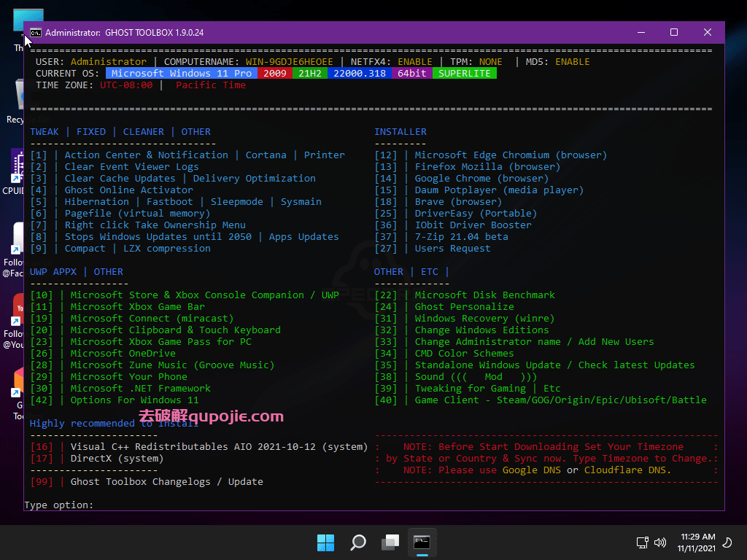This screenshot has height=560, width=747.
Task: Click "Stops Windows Updates until 2050" text
Action: coord(158,237)
